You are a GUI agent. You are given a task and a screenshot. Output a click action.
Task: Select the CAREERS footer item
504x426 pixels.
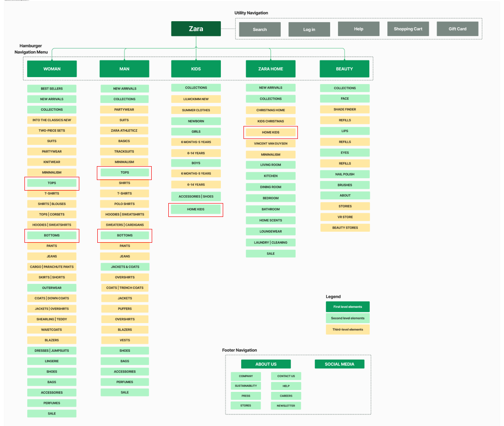tap(286, 396)
